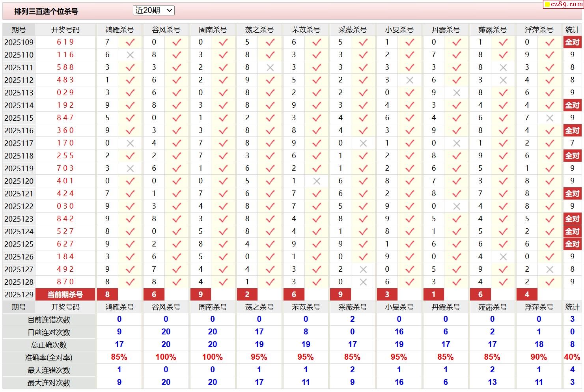Click the cross mark for 采薇杀号 in row 2025117
Image resolution: width=584 pixels, height=392 pixels.
click(x=363, y=143)
